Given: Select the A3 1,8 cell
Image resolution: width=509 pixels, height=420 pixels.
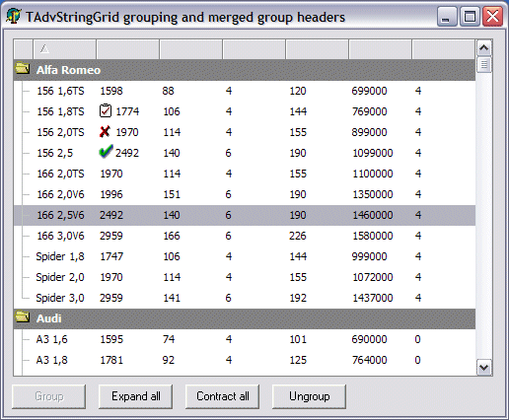Looking at the screenshot, I should click(x=52, y=360).
